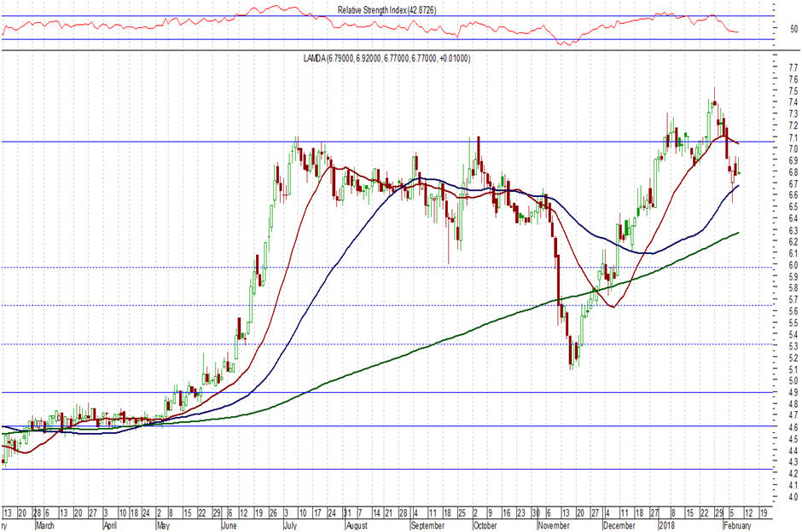Pick the 7.3 price axis value

[793, 114]
